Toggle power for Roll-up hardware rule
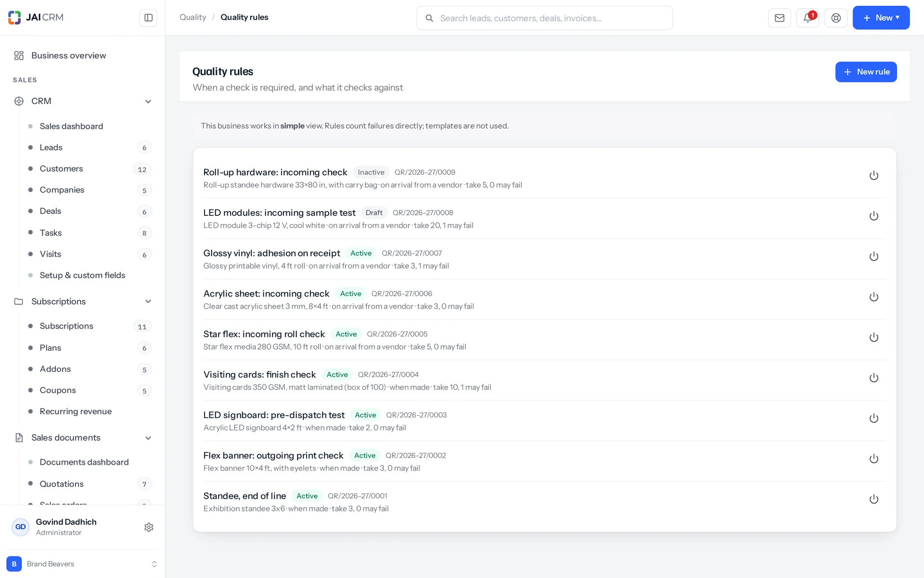 click(x=874, y=175)
